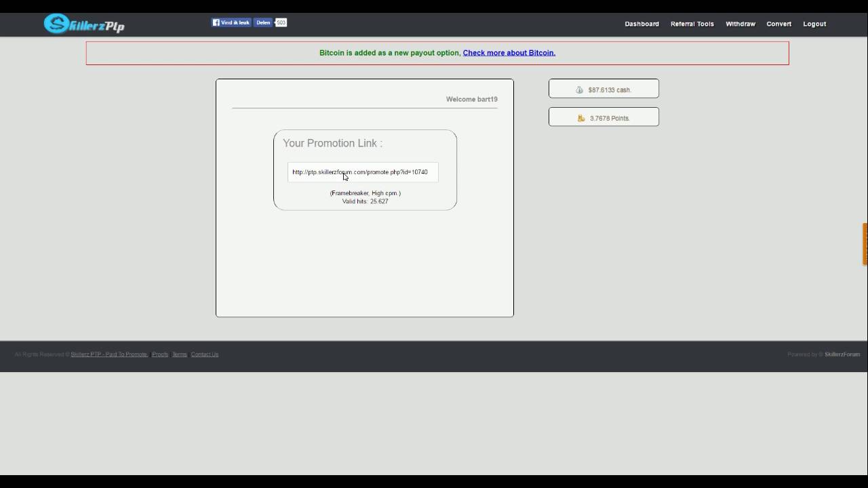Click the '(Framebreaker, High cpm.)' text
Image resolution: width=868 pixels, height=488 pixels.
click(x=365, y=193)
